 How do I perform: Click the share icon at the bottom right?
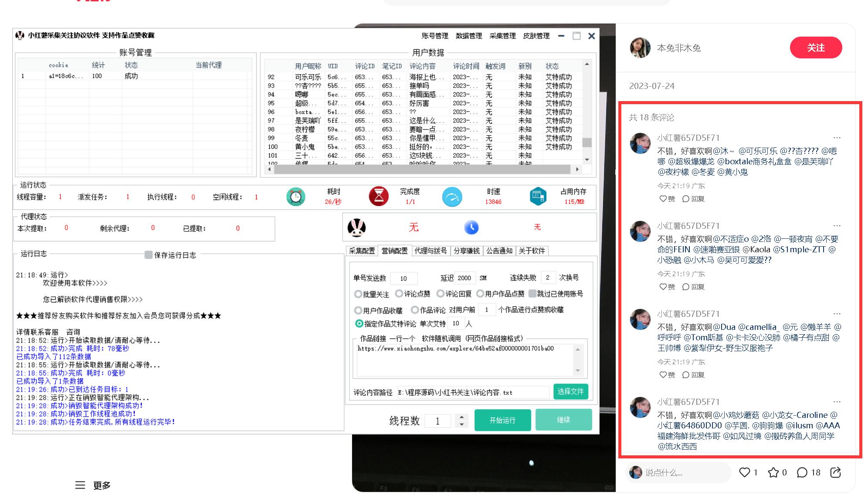pos(835,472)
